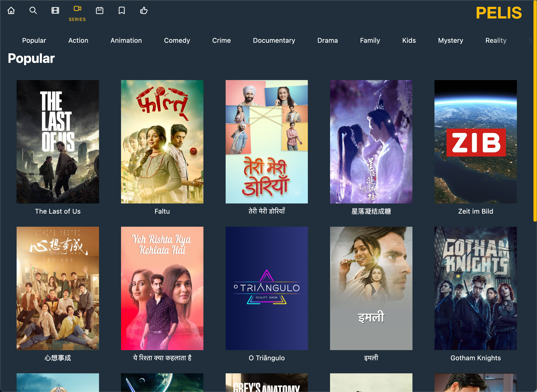Click the ये रिश्ता क्या कहलाता है title text
This screenshot has width=537, height=392.
point(162,358)
